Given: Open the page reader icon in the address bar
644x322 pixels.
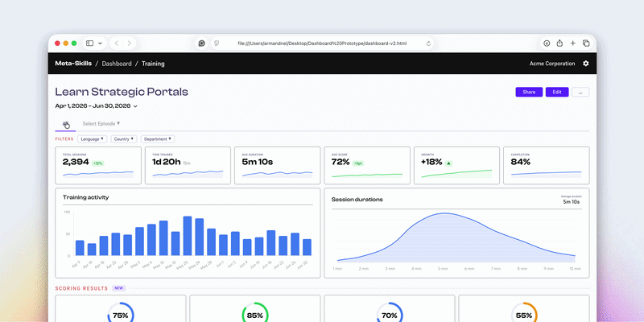Looking at the screenshot, I should click(x=217, y=43).
